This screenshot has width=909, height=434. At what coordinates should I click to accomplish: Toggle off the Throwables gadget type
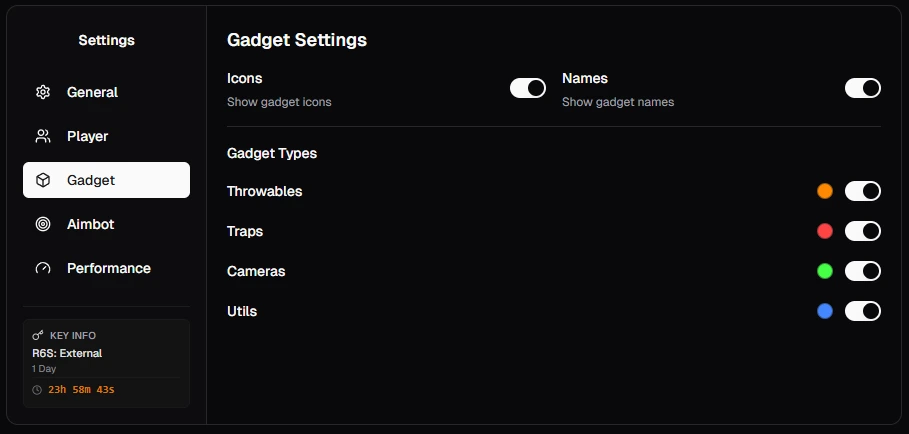point(863,191)
